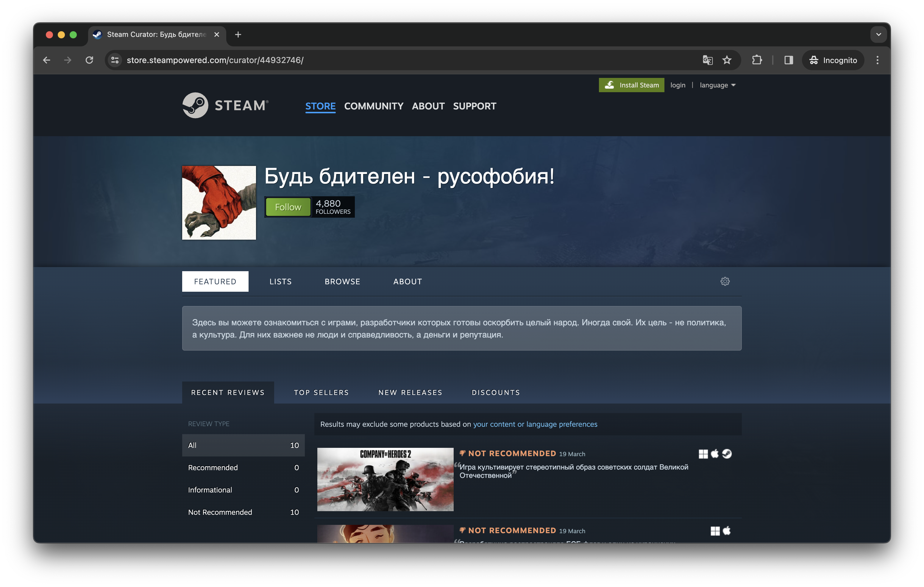Click the Steam logo in header
Image resolution: width=924 pixels, height=587 pixels.
(x=225, y=106)
